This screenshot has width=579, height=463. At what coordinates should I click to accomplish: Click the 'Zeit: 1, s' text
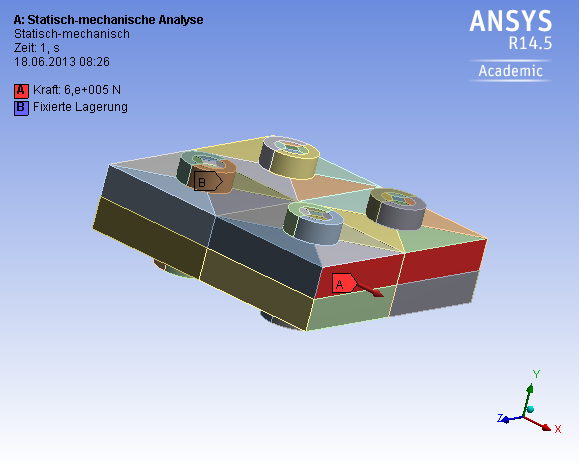click(37, 48)
